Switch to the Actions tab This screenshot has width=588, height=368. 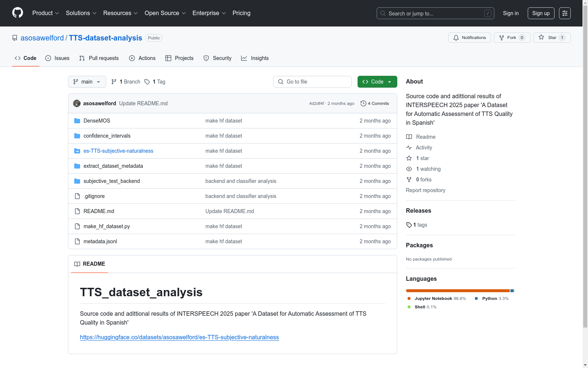click(x=142, y=58)
